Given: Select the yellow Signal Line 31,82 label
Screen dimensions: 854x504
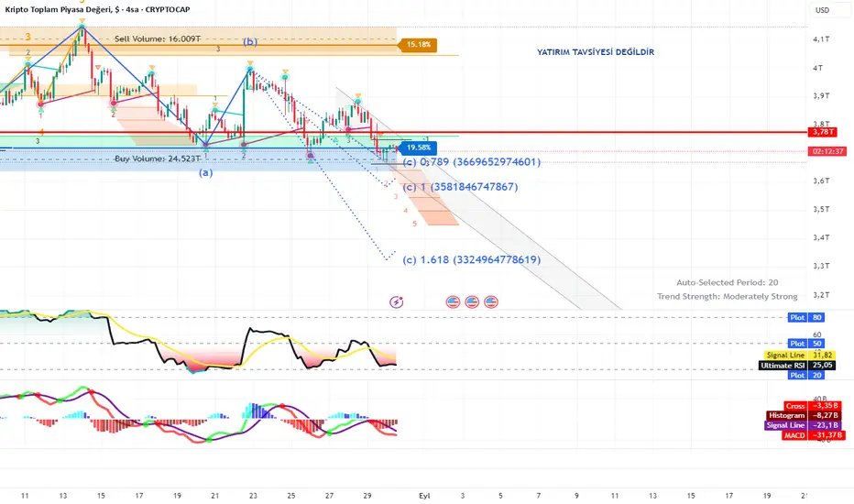Looking at the screenshot, I should tap(800, 356).
